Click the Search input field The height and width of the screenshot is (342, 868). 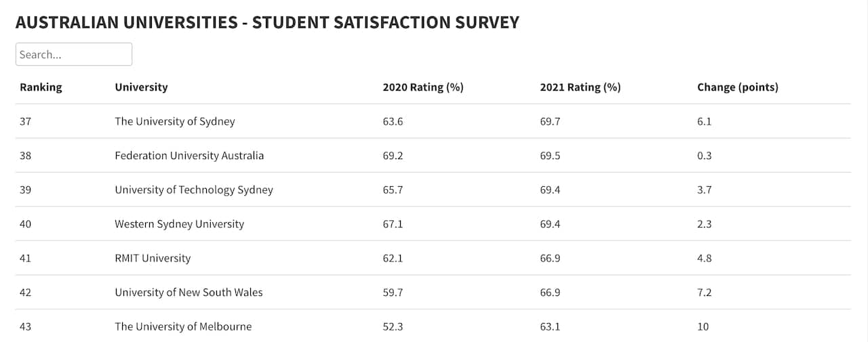click(x=73, y=54)
